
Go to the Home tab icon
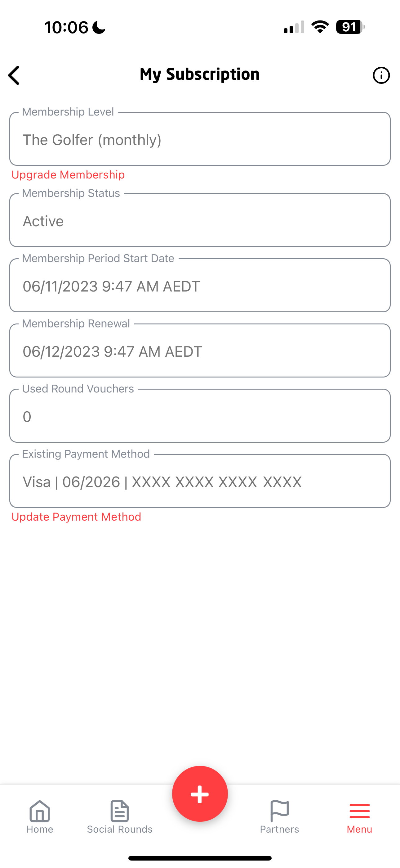(x=40, y=811)
